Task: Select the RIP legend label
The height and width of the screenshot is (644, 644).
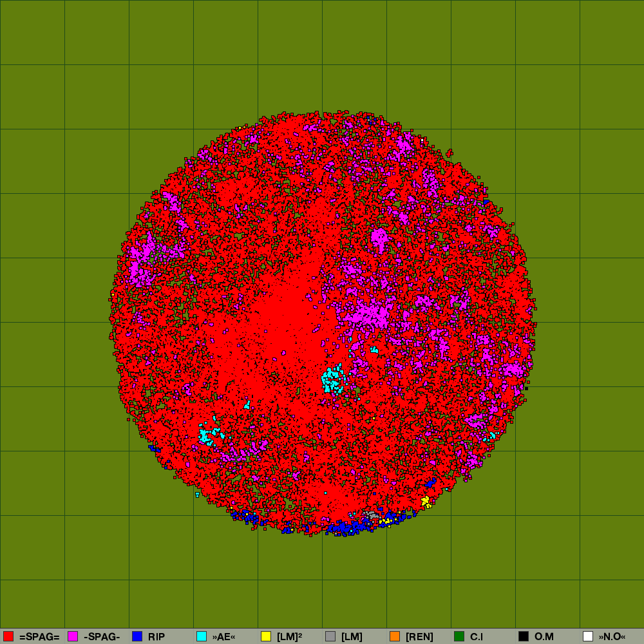Action: tap(156, 637)
